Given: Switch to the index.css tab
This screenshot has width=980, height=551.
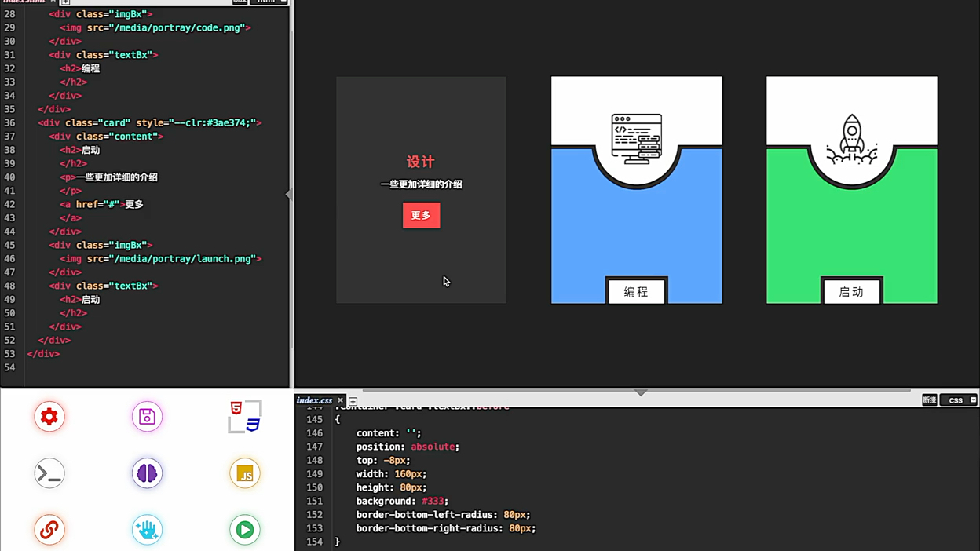Looking at the screenshot, I should coord(314,400).
